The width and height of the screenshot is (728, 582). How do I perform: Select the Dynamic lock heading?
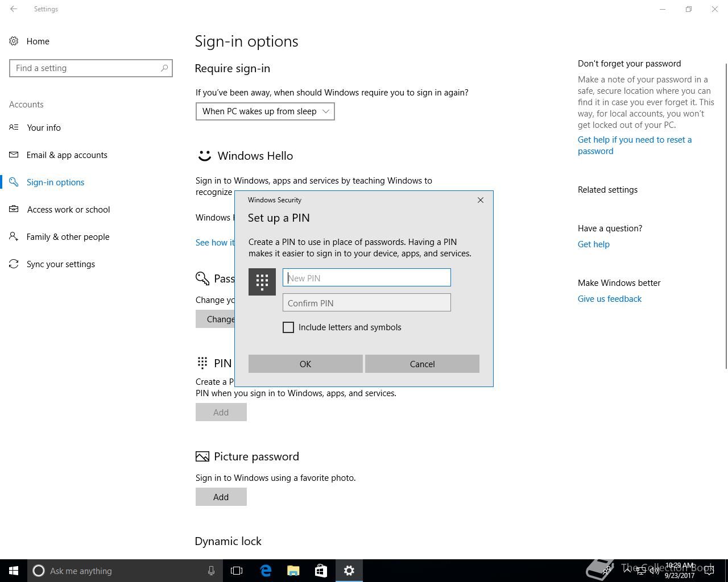228,541
